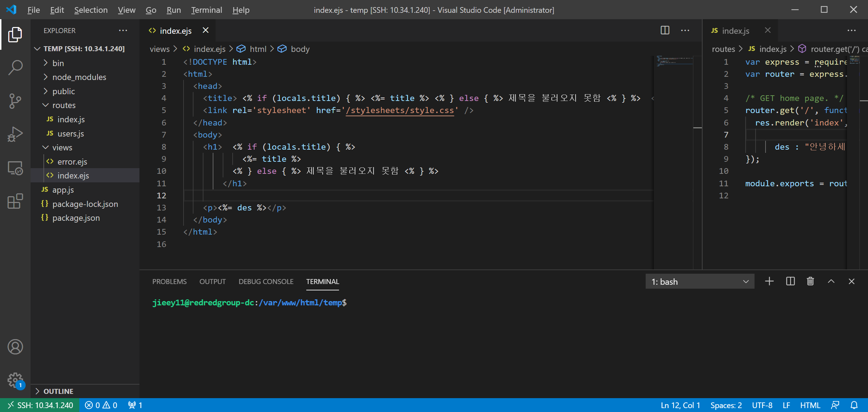The height and width of the screenshot is (412, 868).
Task: Open the Terminal menu in menu bar
Action: point(206,10)
